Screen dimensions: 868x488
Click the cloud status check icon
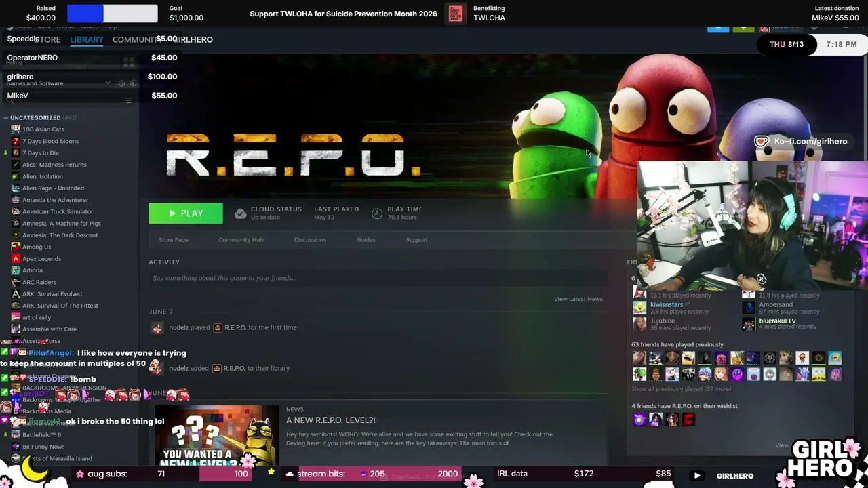240,213
